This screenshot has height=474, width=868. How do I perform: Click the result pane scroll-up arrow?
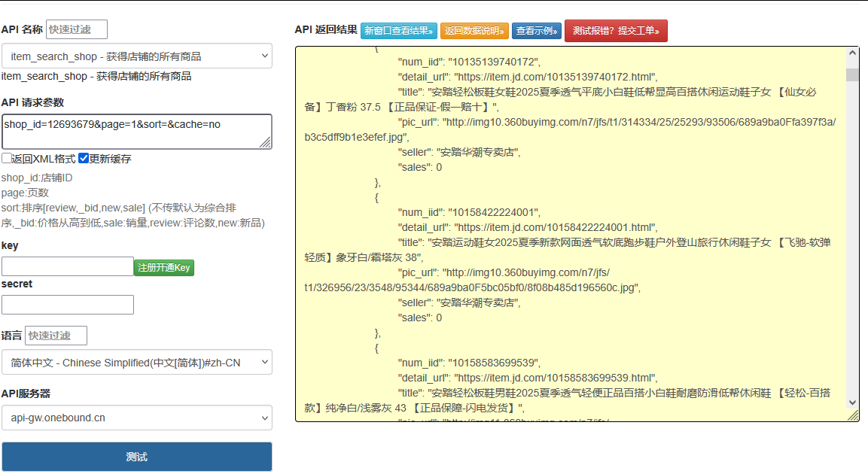tap(852, 53)
